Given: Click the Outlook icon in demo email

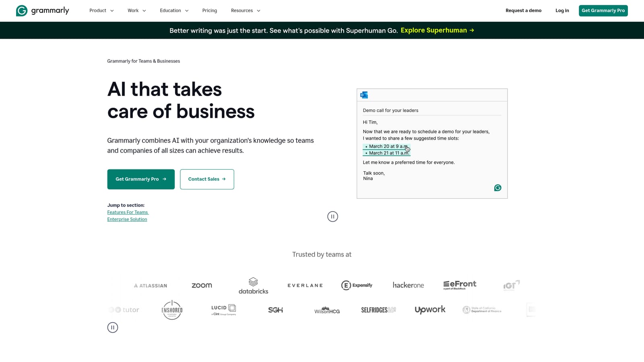Looking at the screenshot, I should [x=364, y=95].
